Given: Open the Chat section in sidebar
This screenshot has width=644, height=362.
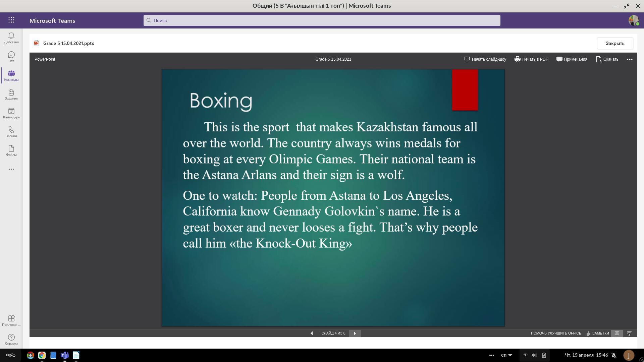Looking at the screenshot, I should [x=11, y=56].
